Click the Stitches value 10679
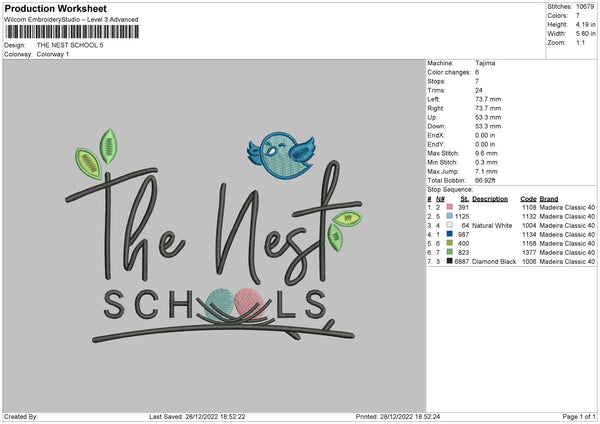Viewport: 600px width, 424px height. [x=585, y=7]
